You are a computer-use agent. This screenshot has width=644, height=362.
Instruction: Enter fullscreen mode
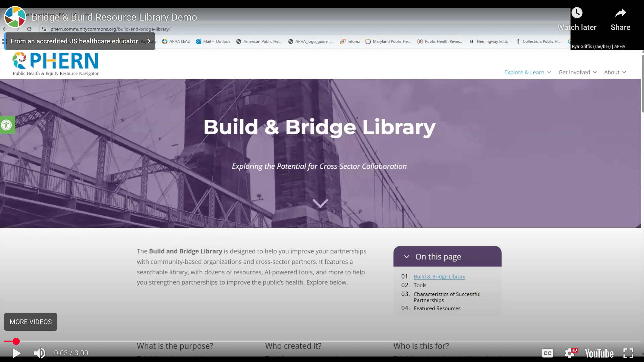tap(628, 353)
